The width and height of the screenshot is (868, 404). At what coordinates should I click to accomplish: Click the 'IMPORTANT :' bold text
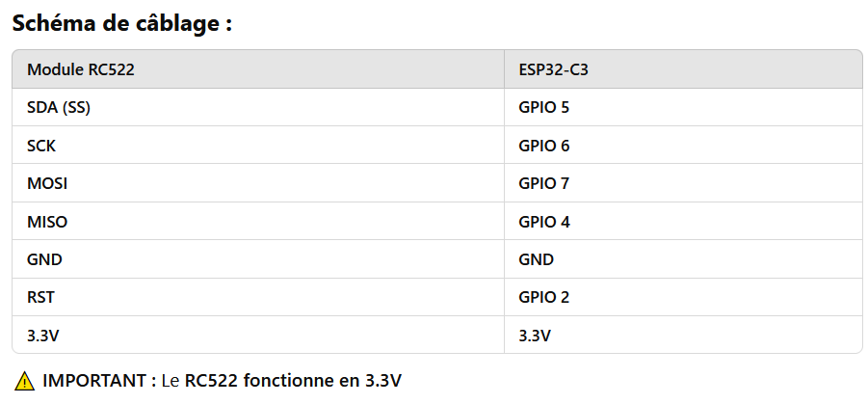[99, 381]
